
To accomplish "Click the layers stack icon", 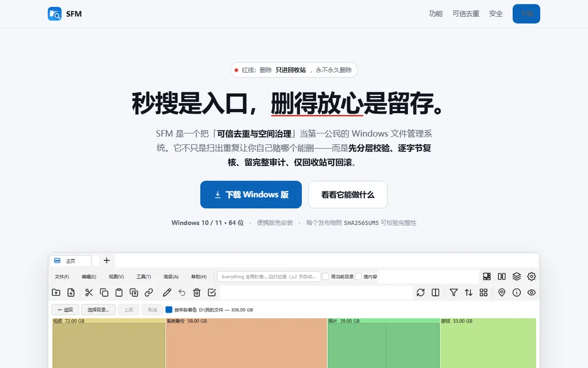I will point(516,276).
